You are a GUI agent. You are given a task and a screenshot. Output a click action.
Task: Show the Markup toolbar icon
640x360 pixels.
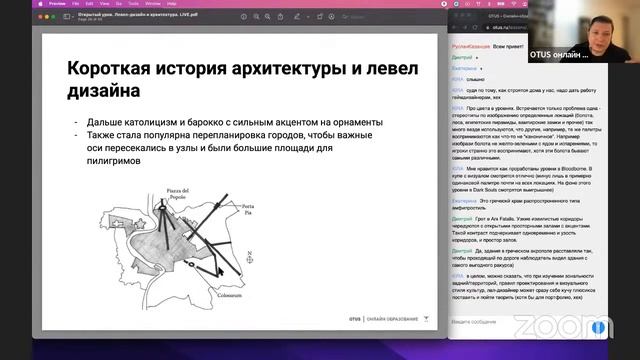click(x=331, y=17)
